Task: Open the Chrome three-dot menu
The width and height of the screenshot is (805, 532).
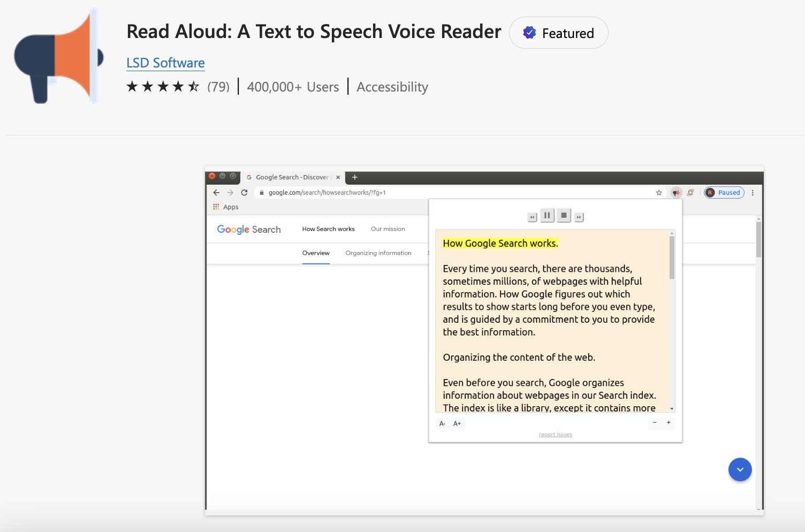Action: coord(753,193)
